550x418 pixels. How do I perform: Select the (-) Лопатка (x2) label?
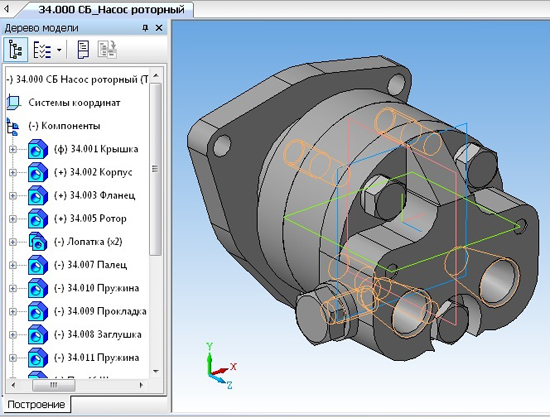pos(88,242)
